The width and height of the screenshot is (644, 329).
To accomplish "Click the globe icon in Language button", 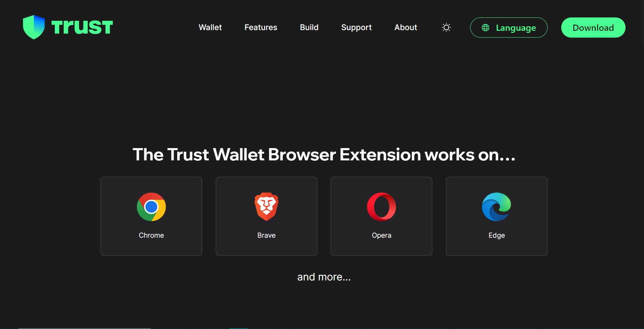I will (485, 28).
